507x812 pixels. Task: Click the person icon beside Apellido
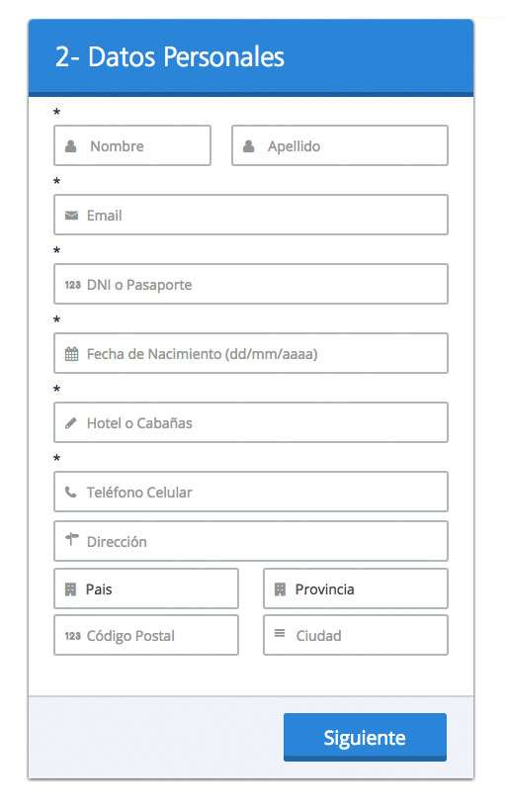[249, 146]
